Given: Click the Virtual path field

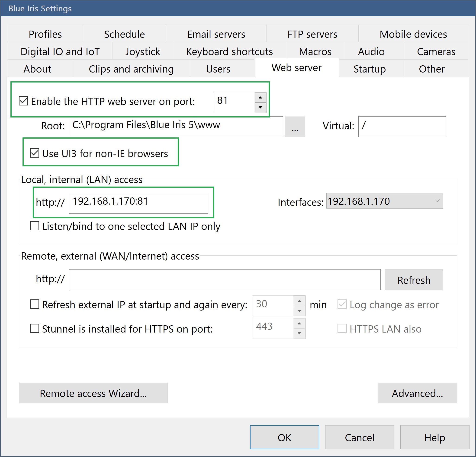Looking at the screenshot, I should 402,127.
